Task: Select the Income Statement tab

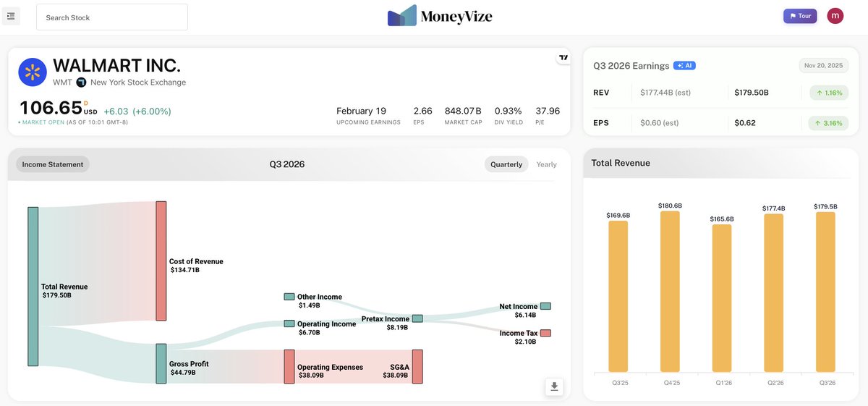Action: 53,164
